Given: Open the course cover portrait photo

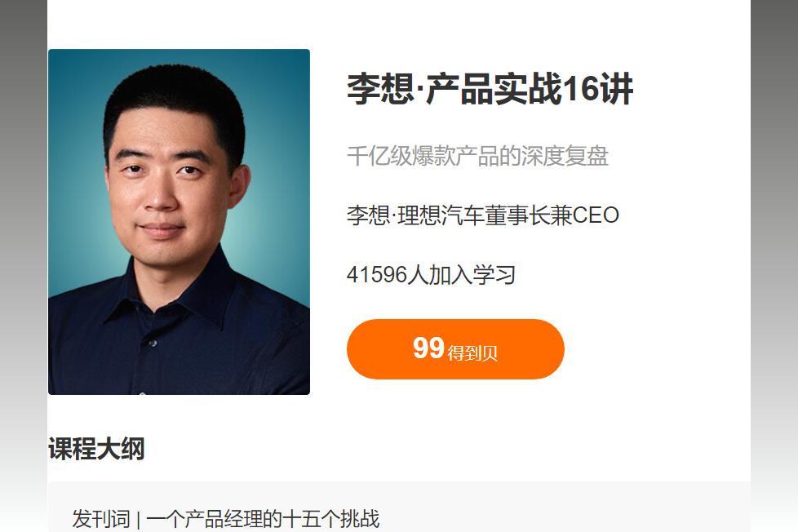Looking at the screenshot, I should 179,221.
